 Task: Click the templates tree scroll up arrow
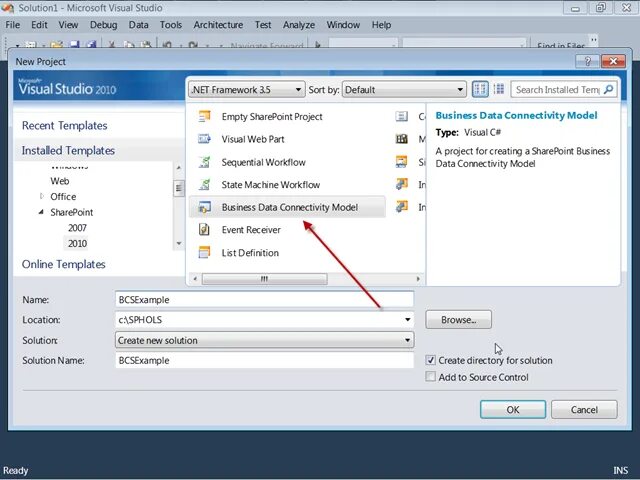[x=178, y=167]
